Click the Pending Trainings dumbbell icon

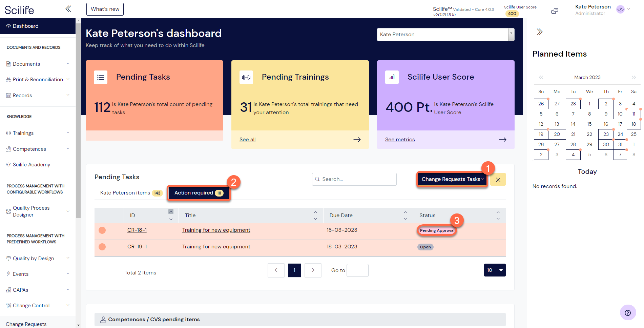246,77
